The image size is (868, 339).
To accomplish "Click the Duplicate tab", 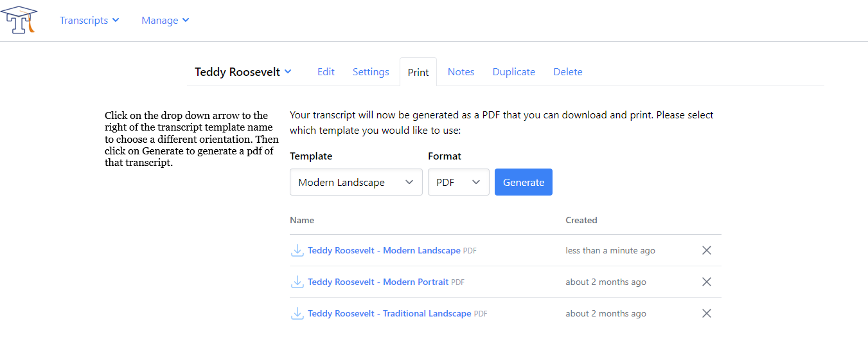I will 513,72.
